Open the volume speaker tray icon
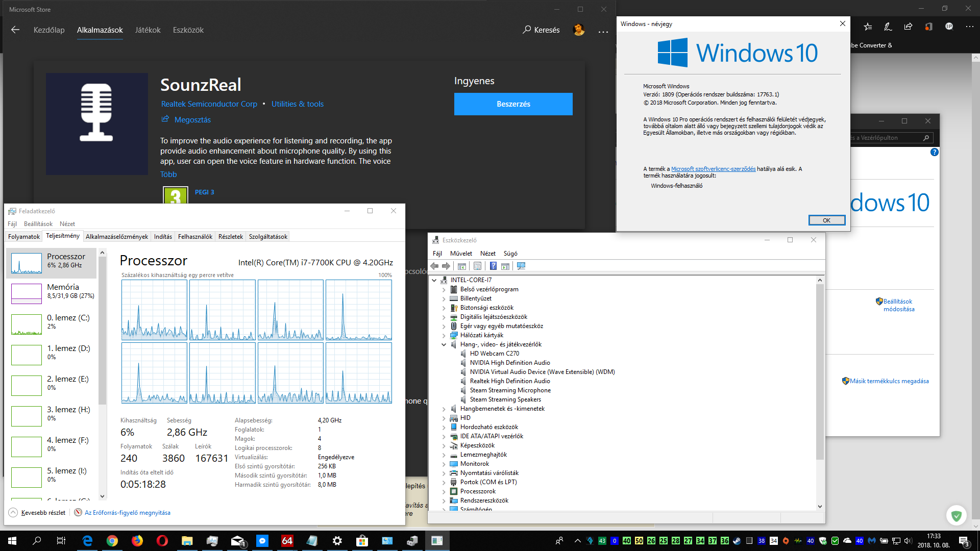Image resolution: width=980 pixels, height=551 pixels. (908, 541)
